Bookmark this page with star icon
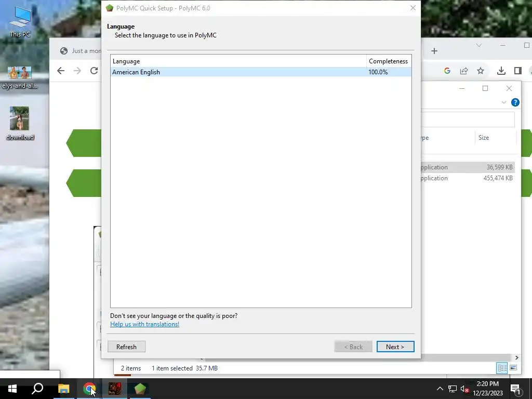Screen dimensions: 532x399 [x=481, y=71]
